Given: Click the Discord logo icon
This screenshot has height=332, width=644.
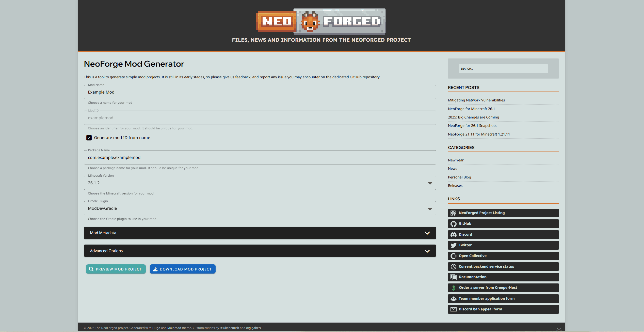Looking at the screenshot, I should pyautogui.click(x=453, y=235).
